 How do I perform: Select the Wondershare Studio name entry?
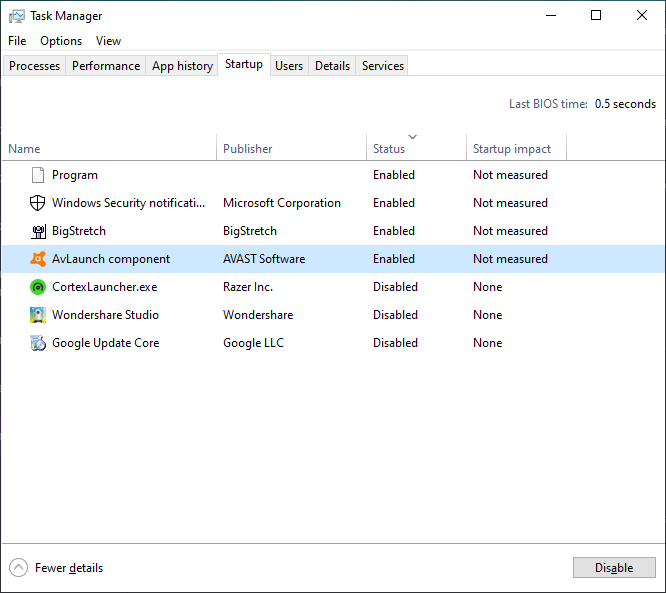coord(105,315)
